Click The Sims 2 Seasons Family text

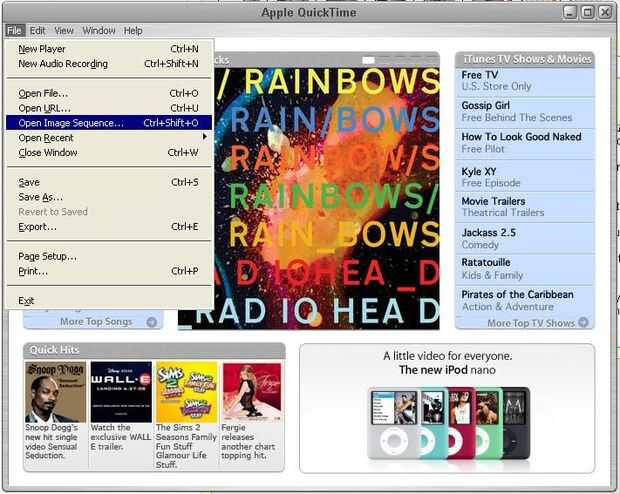click(186, 446)
